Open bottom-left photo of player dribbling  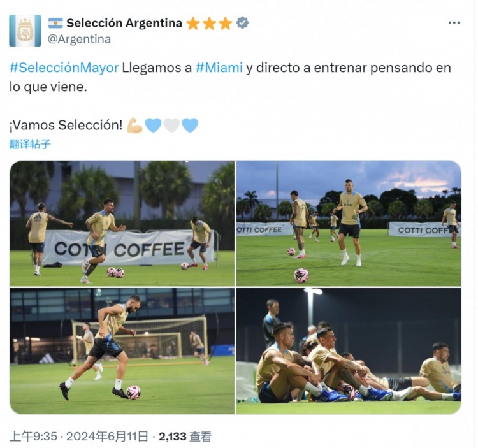[x=122, y=351]
